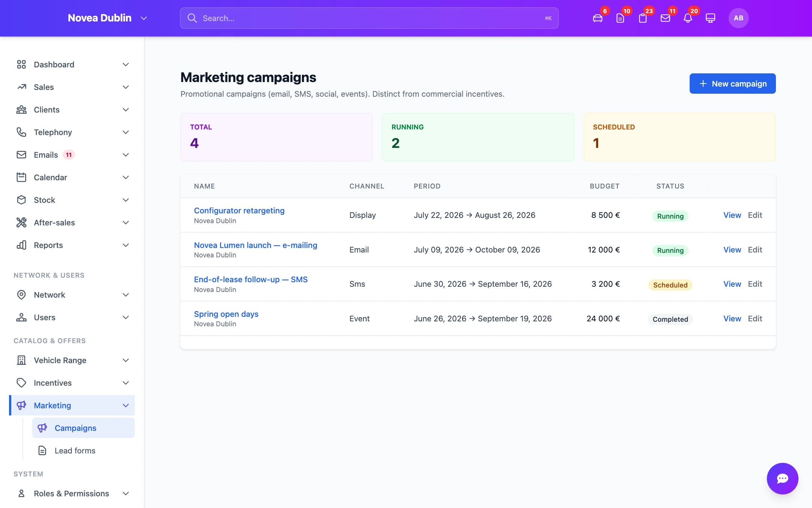
Task: Click the monitor display icon in header
Action: click(x=710, y=18)
